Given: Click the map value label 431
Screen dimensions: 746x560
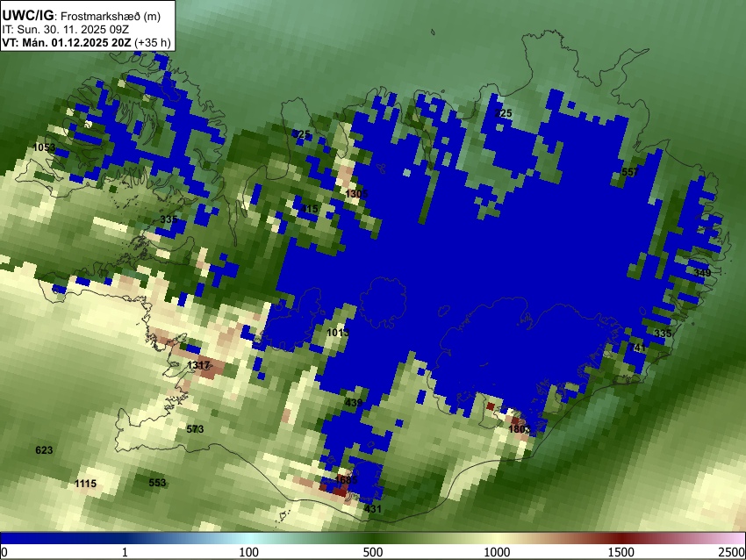Looking at the screenshot, I should [373, 508].
